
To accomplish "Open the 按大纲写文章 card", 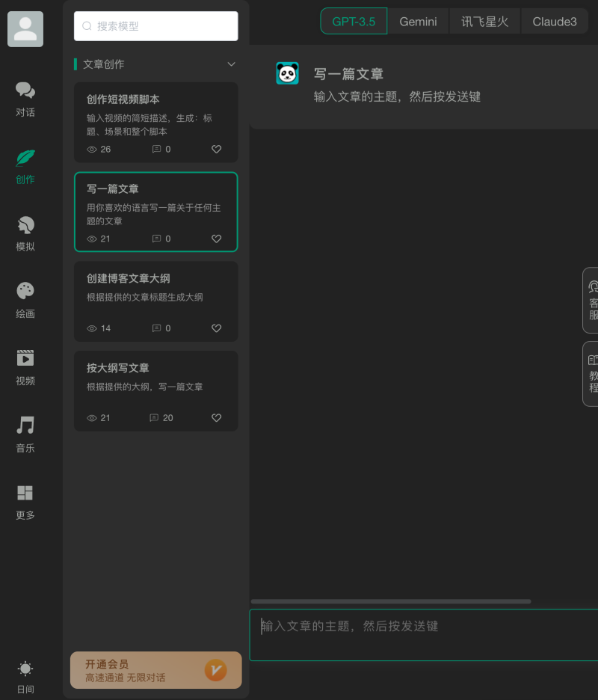I will [x=155, y=391].
